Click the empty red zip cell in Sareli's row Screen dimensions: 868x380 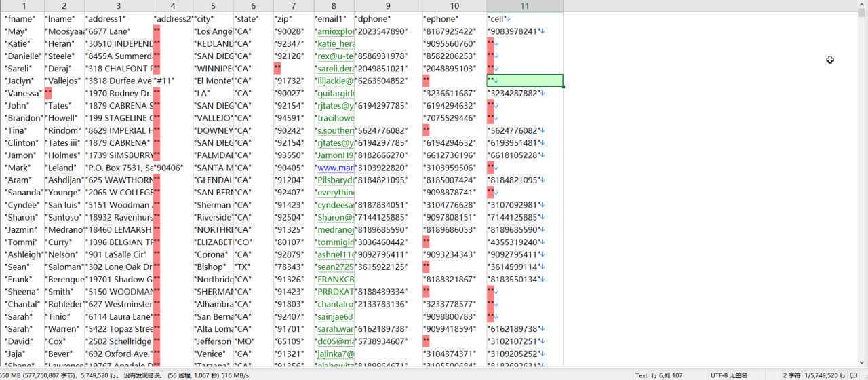click(277, 69)
